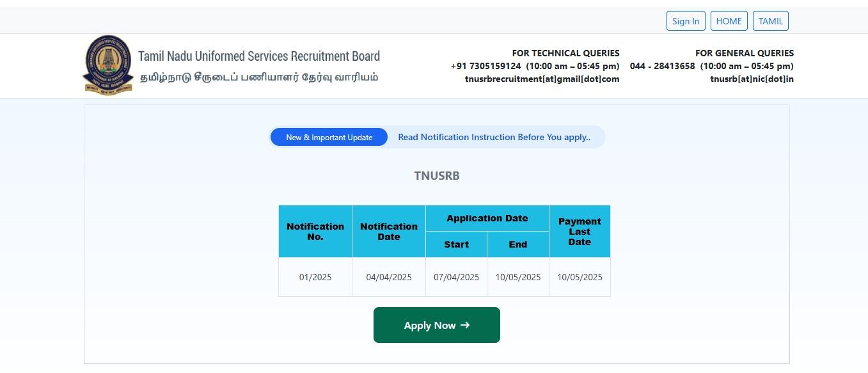Click the general queries phone number 044 - 28413658

[x=662, y=66]
